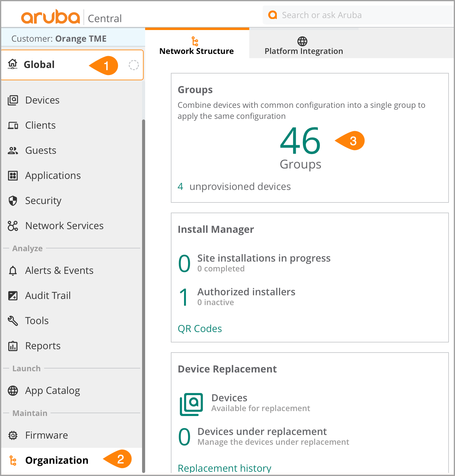Open the Global context selector
This screenshot has height=476, width=455.
(72, 65)
